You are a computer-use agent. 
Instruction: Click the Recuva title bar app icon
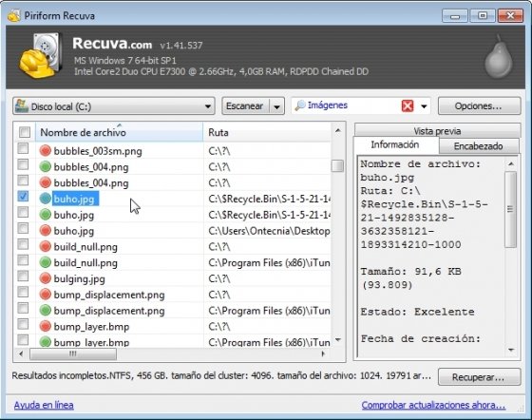point(14,15)
